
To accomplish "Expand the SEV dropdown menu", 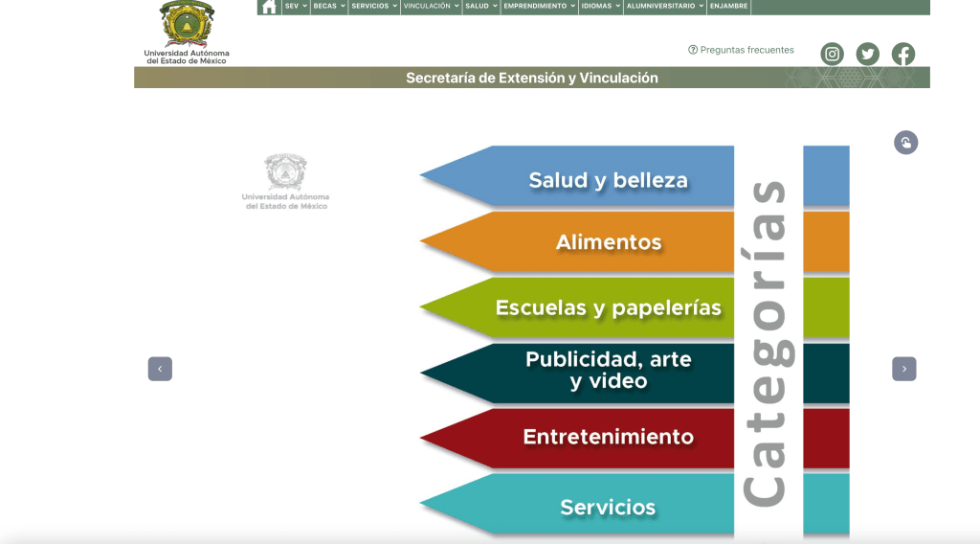I will point(295,6).
